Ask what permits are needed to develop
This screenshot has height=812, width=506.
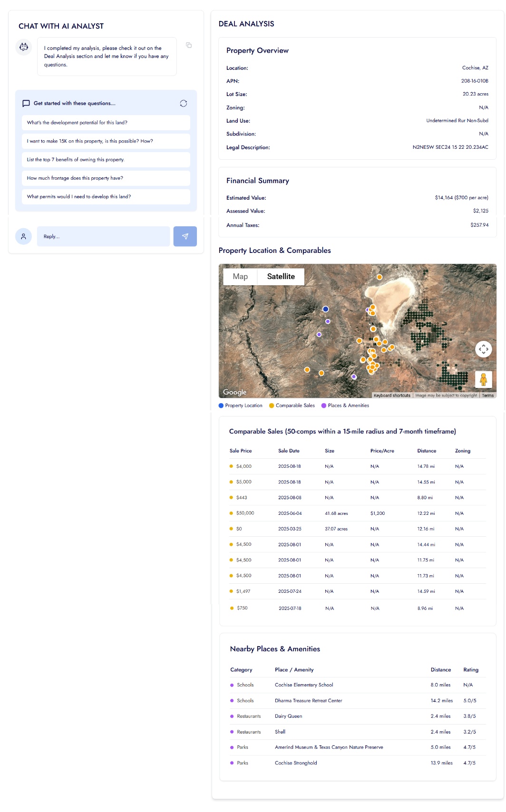[106, 197]
